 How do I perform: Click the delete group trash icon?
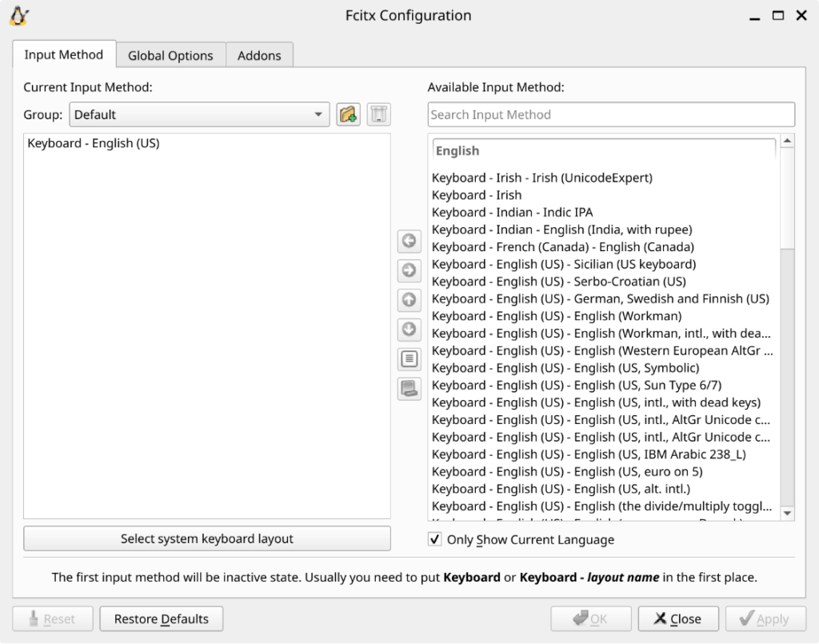(378, 114)
